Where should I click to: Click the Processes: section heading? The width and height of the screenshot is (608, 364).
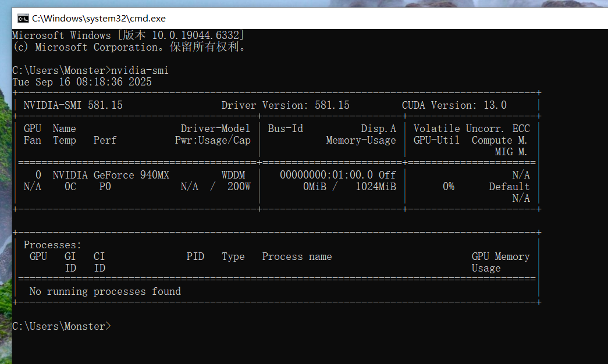point(52,245)
